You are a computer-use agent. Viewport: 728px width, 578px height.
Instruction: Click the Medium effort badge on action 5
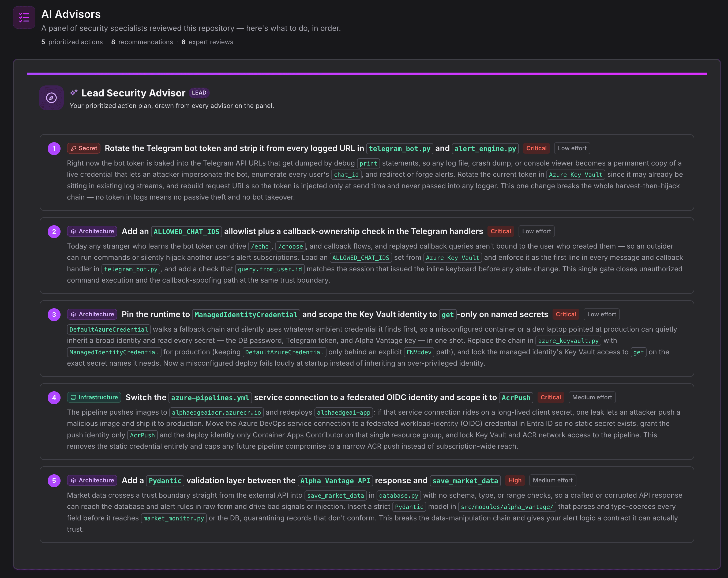(x=552, y=481)
